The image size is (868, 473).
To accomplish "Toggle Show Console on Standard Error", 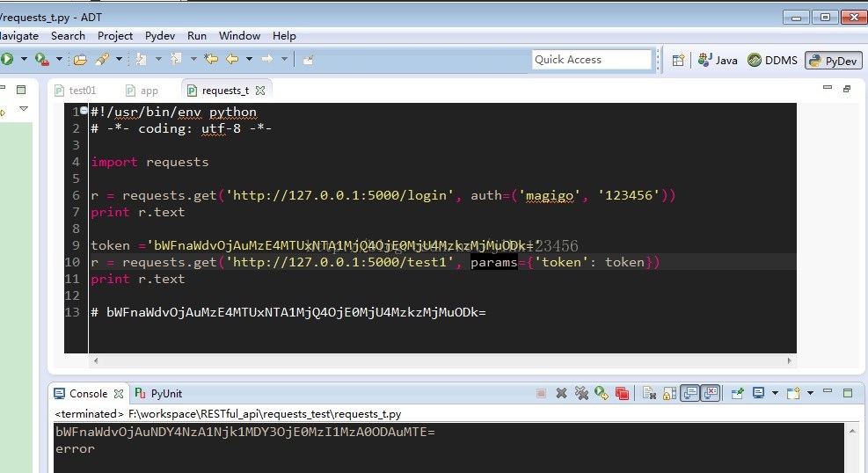I will tap(711, 393).
